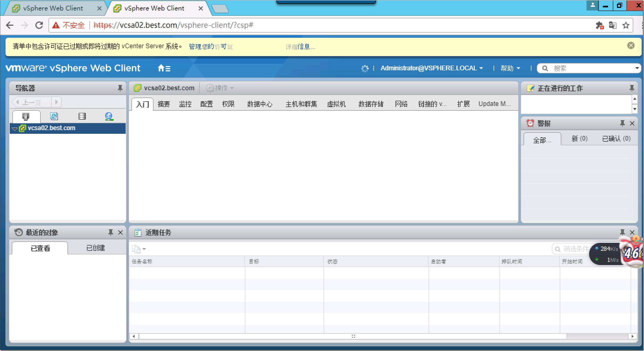Collapse the vcsa02.best.com tree node
The width and height of the screenshot is (644, 351).
tap(15, 129)
